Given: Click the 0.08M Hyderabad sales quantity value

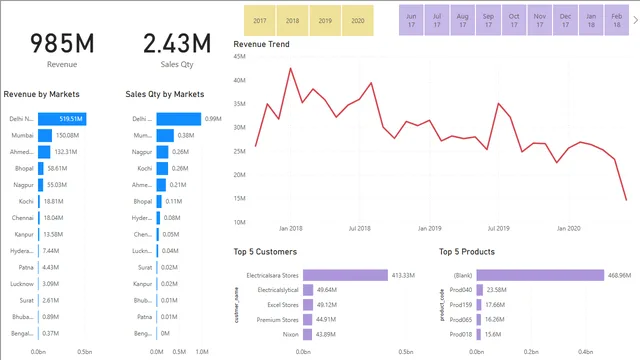Looking at the screenshot, I should [172, 218].
